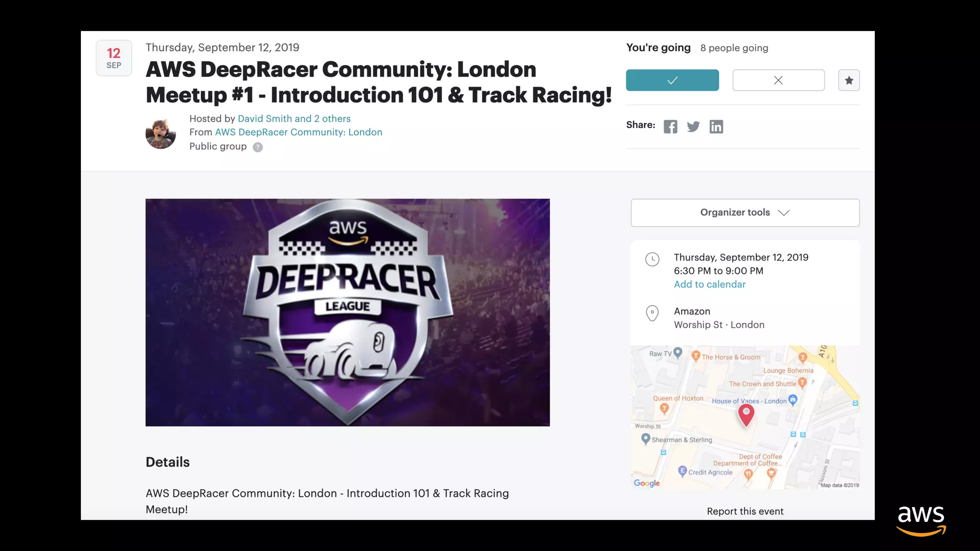This screenshot has width=980, height=551.
Task: View the 8 people going list
Action: tap(734, 48)
